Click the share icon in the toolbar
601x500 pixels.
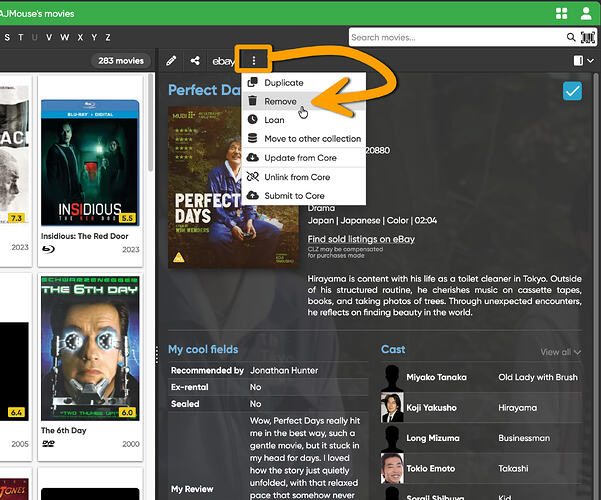195,61
